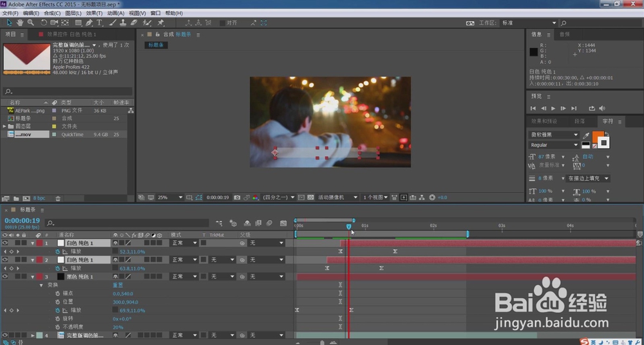This screenshot has width=644, height=345.
Task: Enable motion blur switch in timeline header
Action: point(269,223)
